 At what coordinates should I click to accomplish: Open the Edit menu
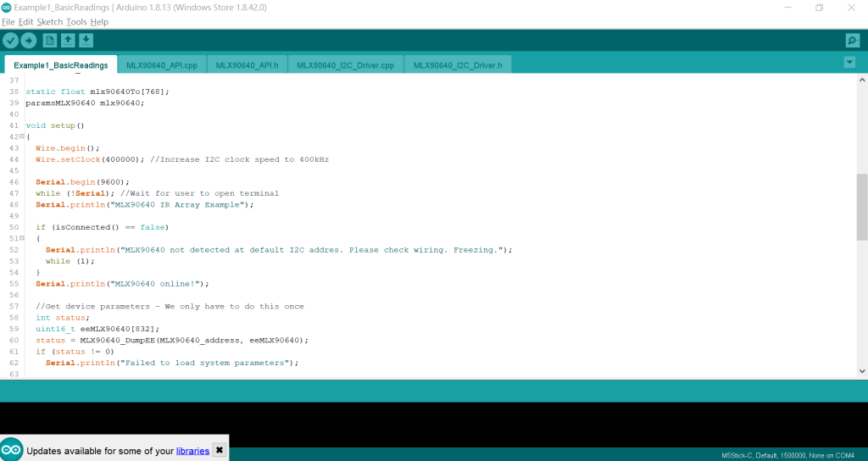pyautogui.click(x=25, y=22)
